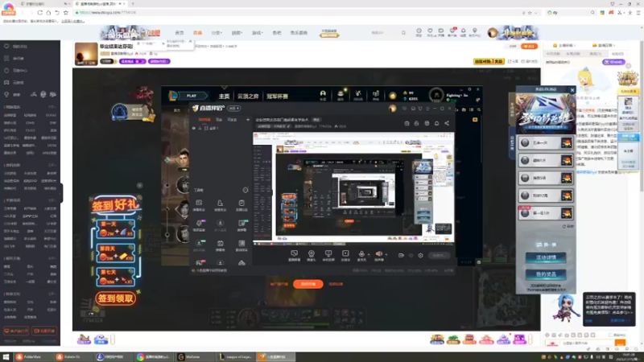The image size is (644, 362).
Task: Click the first gift icon below the video
Action: tap(84, 339)
